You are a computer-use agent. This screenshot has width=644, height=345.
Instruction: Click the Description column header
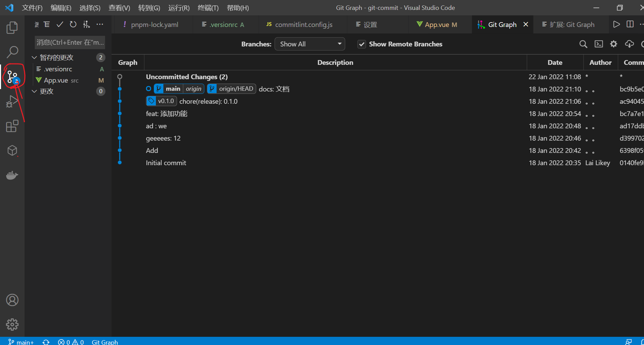pos(335,62)
